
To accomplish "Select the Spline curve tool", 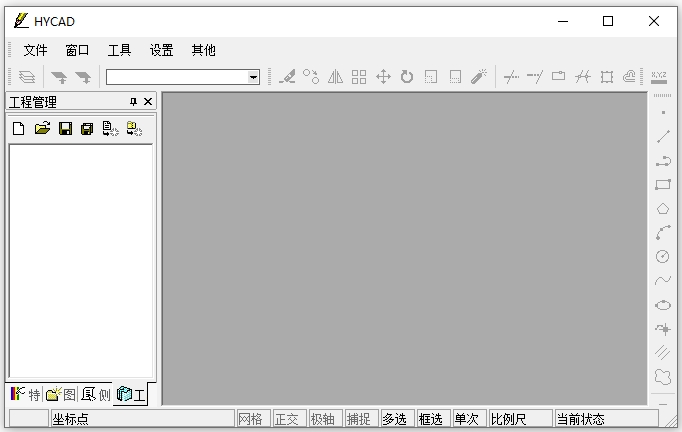I will 663,281.
